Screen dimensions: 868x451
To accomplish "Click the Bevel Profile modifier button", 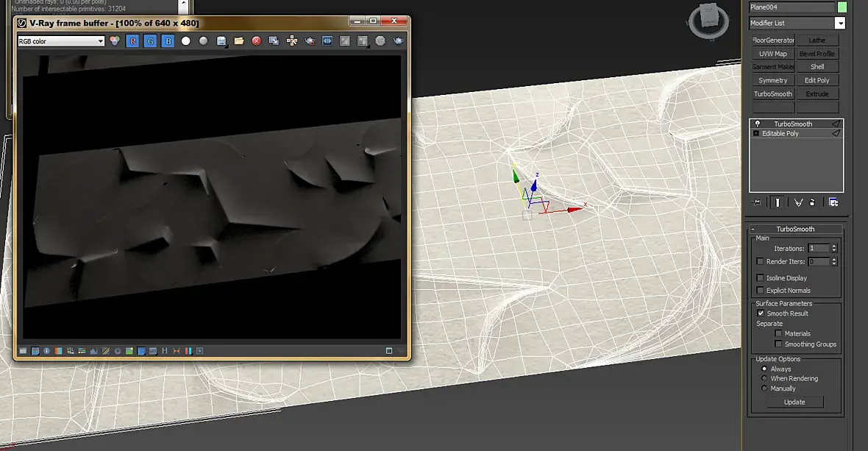I will [x=817, y=54].
